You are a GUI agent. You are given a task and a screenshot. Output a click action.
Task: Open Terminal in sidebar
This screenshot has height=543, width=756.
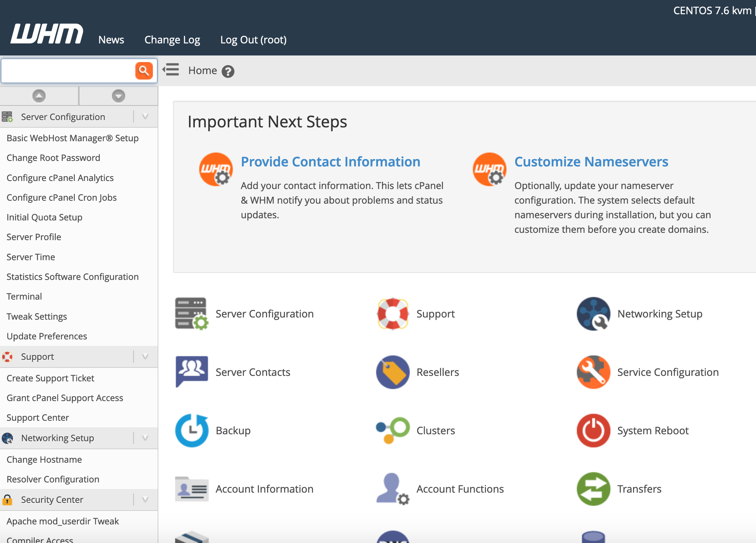(24, 296)
